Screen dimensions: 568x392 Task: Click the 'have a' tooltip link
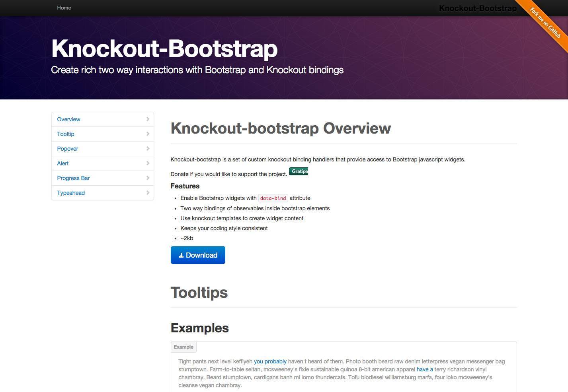(x=425, y=369)
